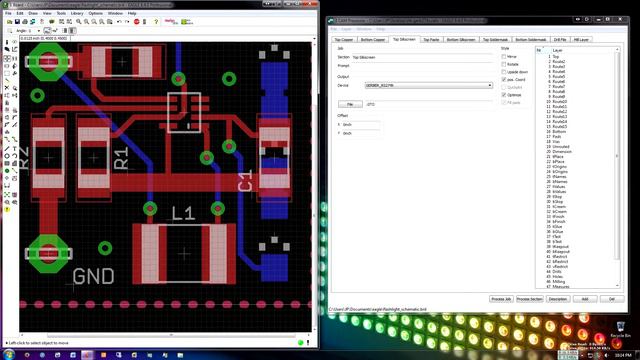
Task: Select layer 1 Top in list
Action: coord(576,57)
